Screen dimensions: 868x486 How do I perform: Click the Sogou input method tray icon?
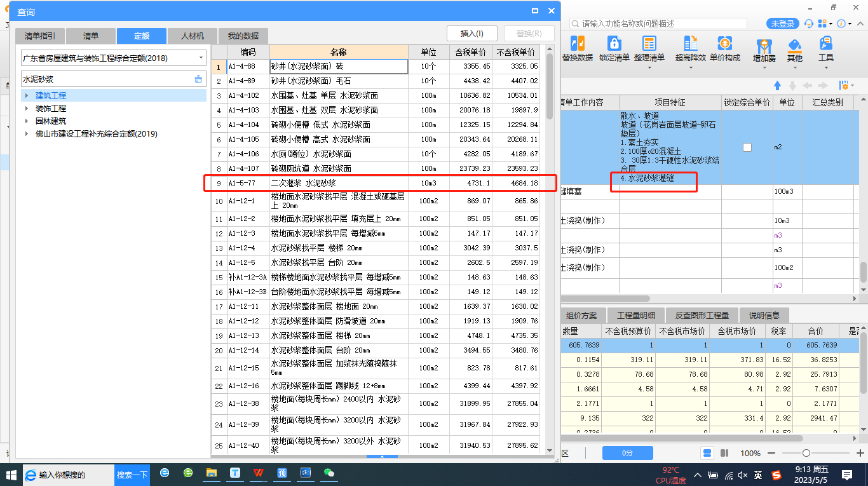pyautogui.click(x=776, y=475)
